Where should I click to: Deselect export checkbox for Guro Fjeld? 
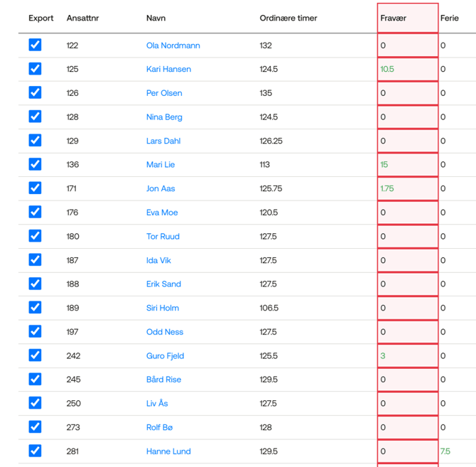(x=35, y=355)
